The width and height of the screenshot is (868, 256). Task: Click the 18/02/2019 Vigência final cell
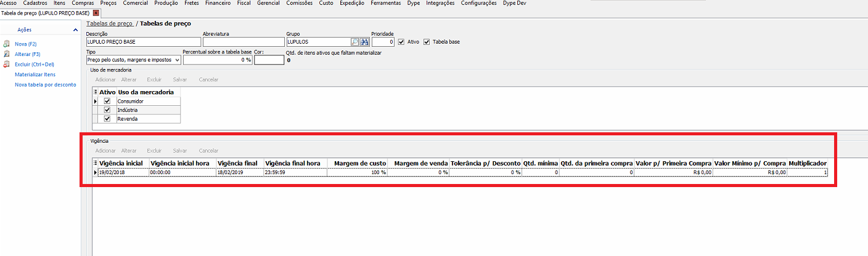click(x=240, y=172)
